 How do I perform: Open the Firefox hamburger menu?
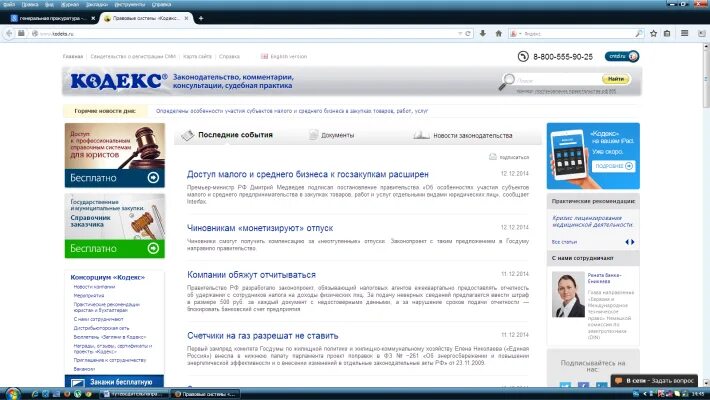[685, 34]
